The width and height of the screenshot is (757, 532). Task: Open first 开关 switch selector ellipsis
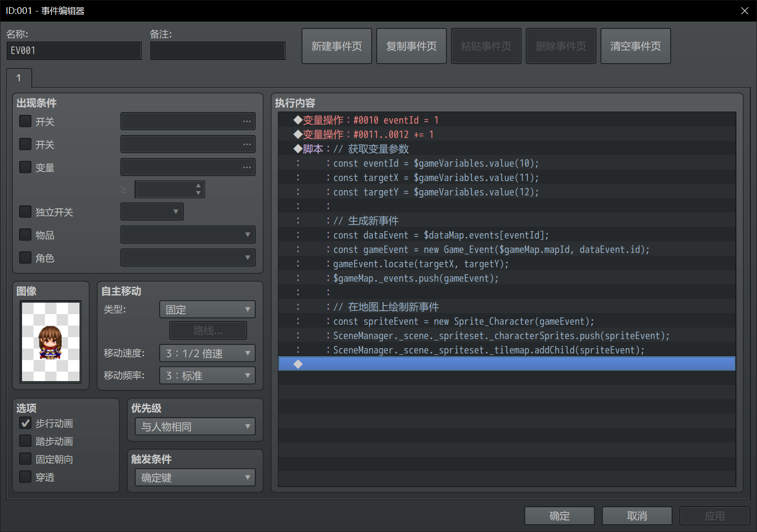[x=247, y=121]
